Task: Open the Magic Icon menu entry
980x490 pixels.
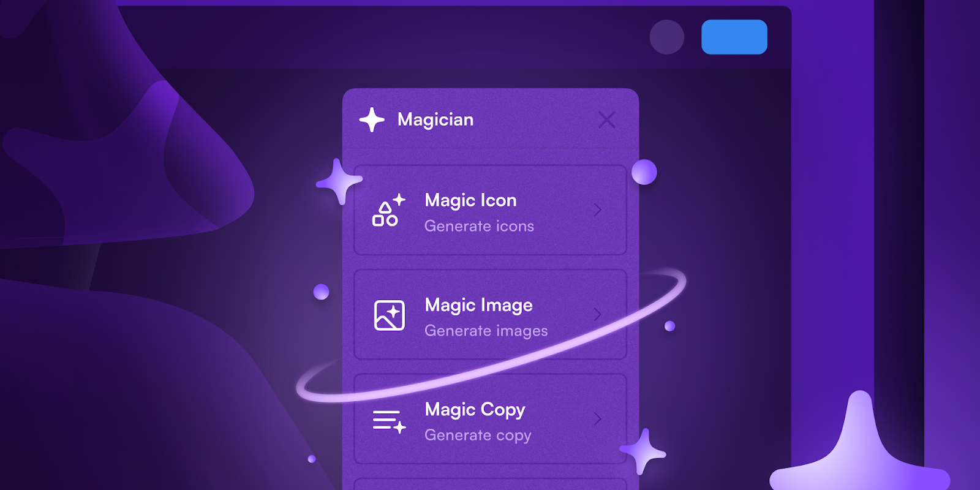Action: 491,210
